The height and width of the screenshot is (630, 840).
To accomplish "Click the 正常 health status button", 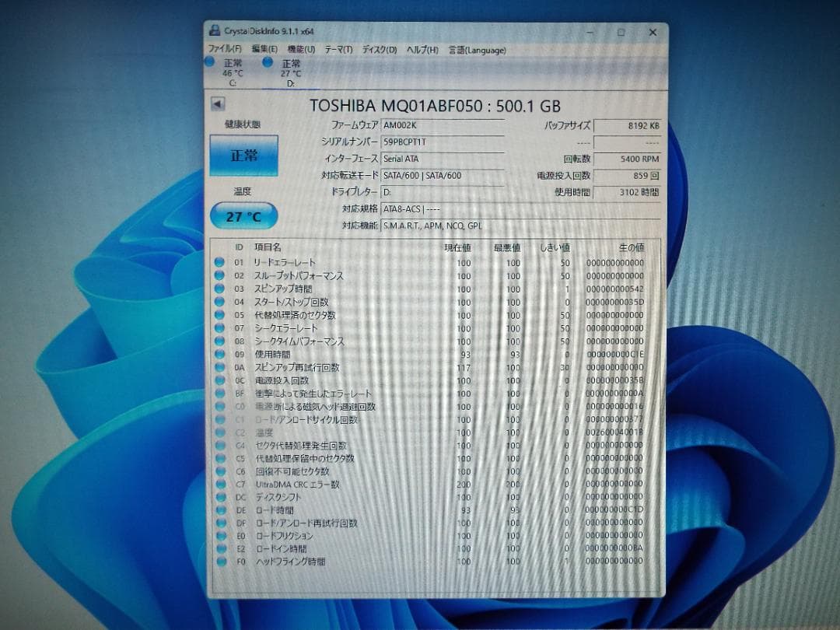I will pyautogui.click(x=243, y=156).
